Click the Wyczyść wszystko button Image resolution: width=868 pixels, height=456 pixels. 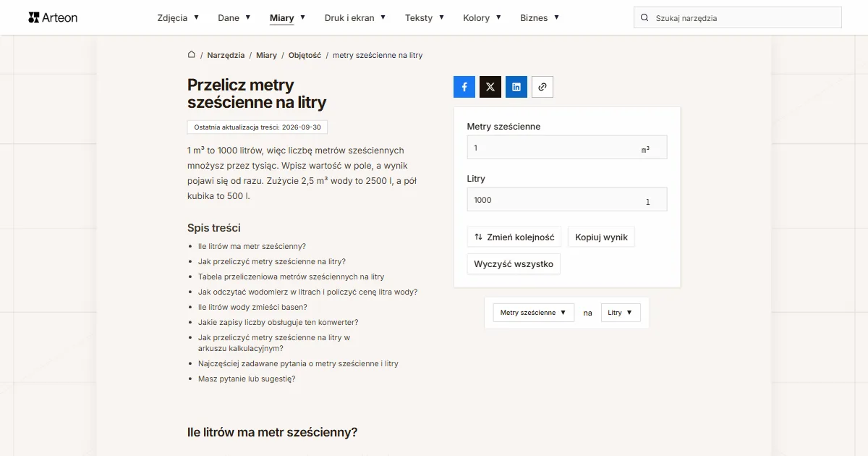pos(514,264)
